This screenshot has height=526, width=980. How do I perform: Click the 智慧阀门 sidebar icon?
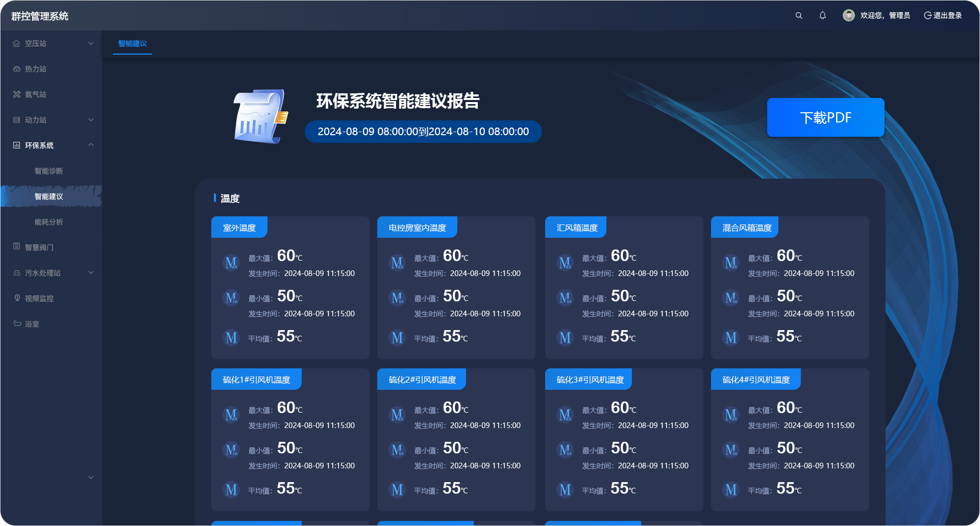click(17, 246)
